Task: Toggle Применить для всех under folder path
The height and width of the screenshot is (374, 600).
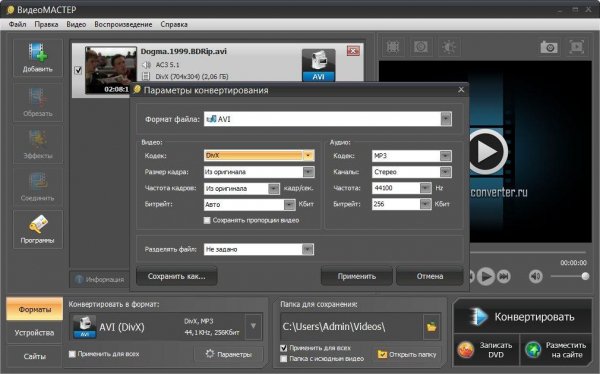Action: pyautogui.click(x=284, y=348)
